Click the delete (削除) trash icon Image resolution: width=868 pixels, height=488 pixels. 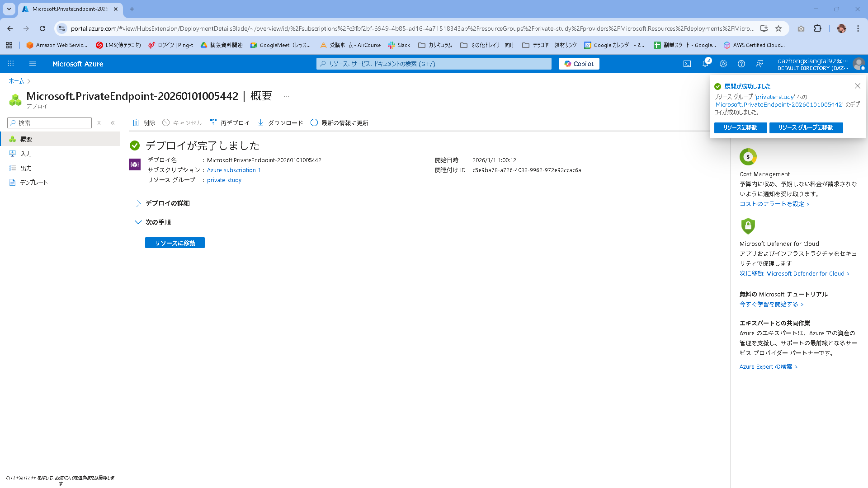tap(136, 122)
